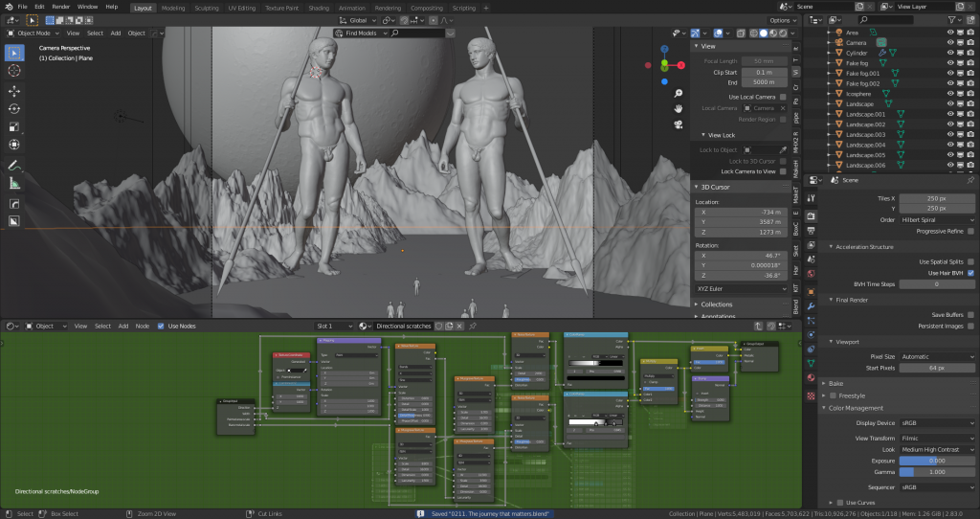The height and width of the screenshot is (519, 980).
Task: Enable Use Spatial Splits checkbox
Action: [x=970, y=262]
